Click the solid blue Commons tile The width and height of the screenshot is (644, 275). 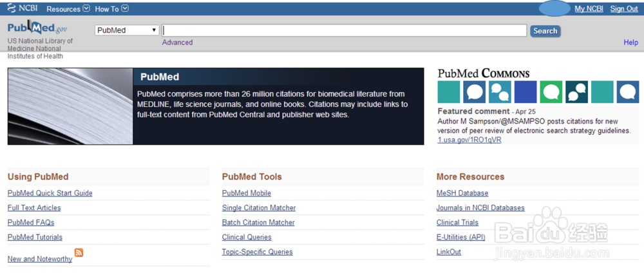[x=526, y=92]
